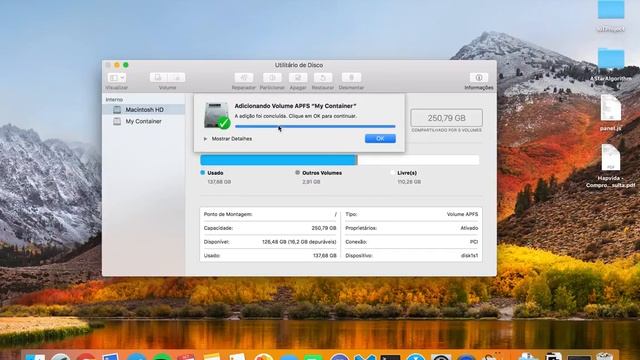Viewport: 640px width, 360px height.
Task: Click the Capacidade row label
Action: (218, 228)
